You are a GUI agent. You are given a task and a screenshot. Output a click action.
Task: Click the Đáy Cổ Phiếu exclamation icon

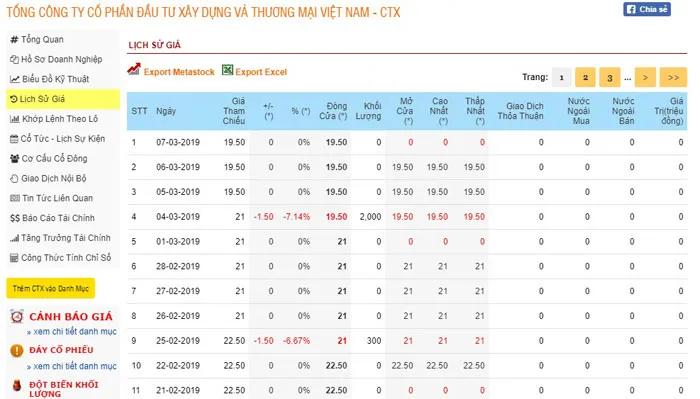[x=17, y=350]
